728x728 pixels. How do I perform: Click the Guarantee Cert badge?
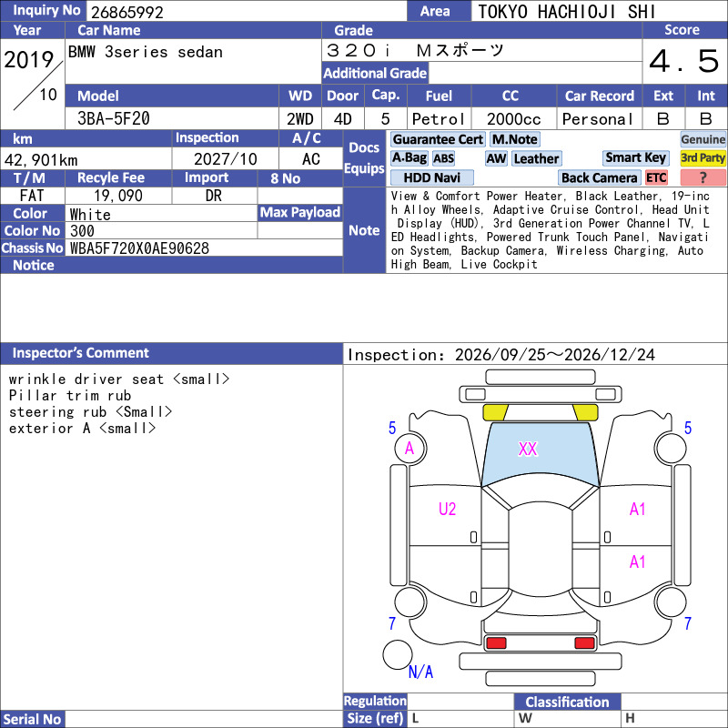pyautogui.click(x=438, y=139)
